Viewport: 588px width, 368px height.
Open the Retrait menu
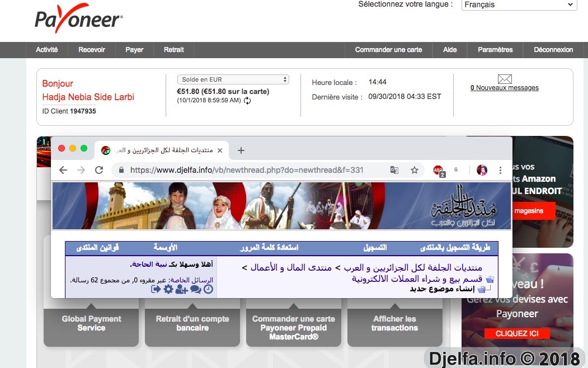tap(173, 50)
